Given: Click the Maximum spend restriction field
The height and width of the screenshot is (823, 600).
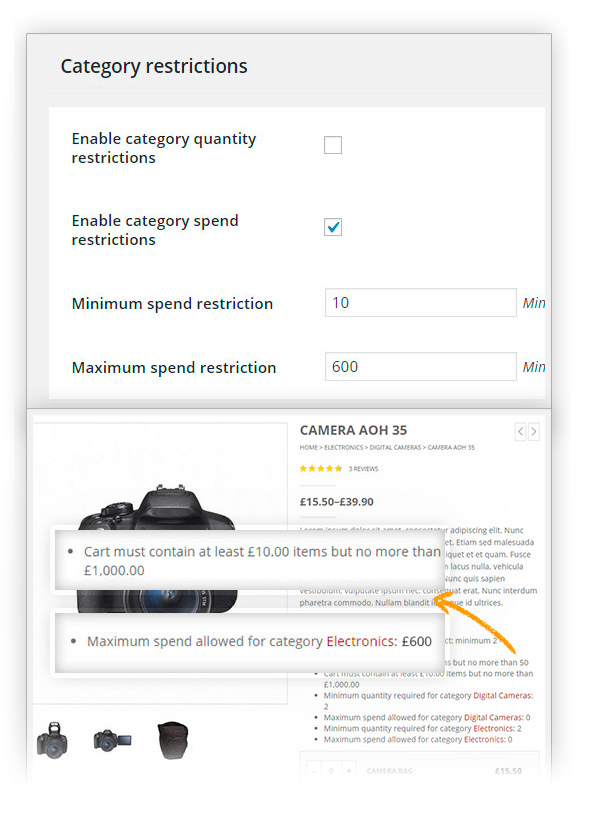Looking at the screenshot, I should (420, 367).
